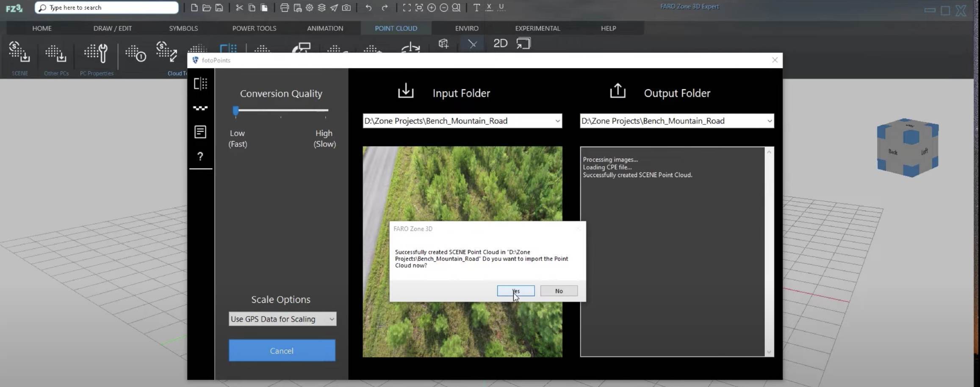Click the log panel scrollbar down arrow

769,352
